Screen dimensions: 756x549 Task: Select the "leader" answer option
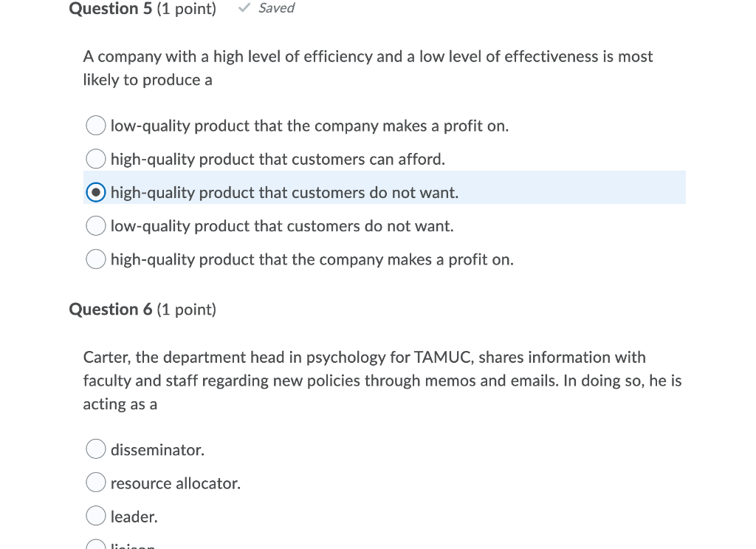coord(95,515)
